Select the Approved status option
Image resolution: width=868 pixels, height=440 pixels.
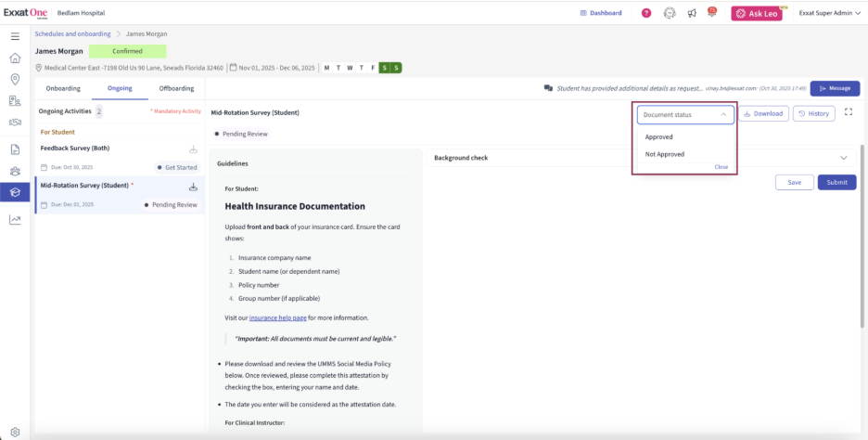tap(659, 136)
